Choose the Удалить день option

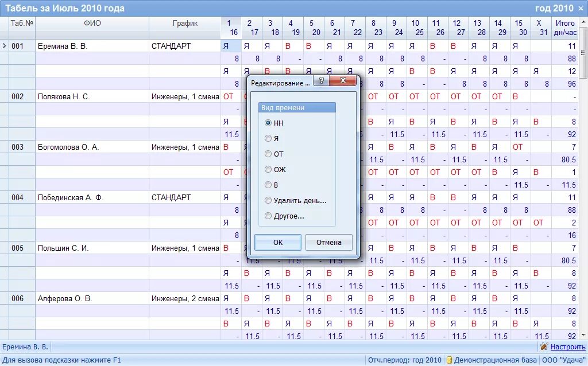268,200
